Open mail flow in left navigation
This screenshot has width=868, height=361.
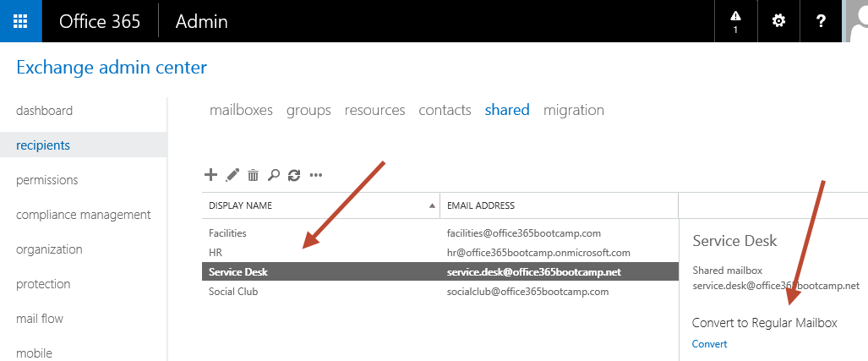pyautogui.click(x=40, y=319)
